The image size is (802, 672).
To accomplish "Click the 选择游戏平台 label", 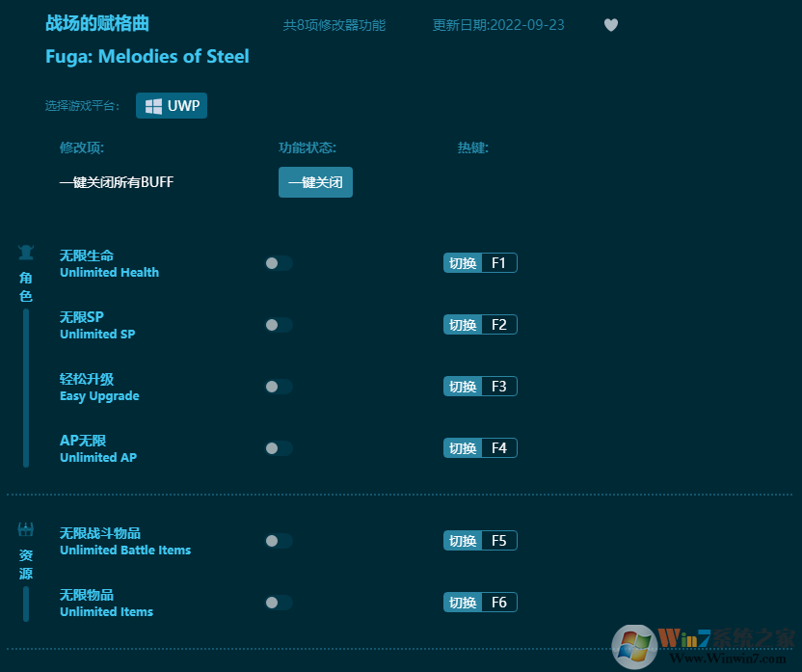I will (82, 106).
